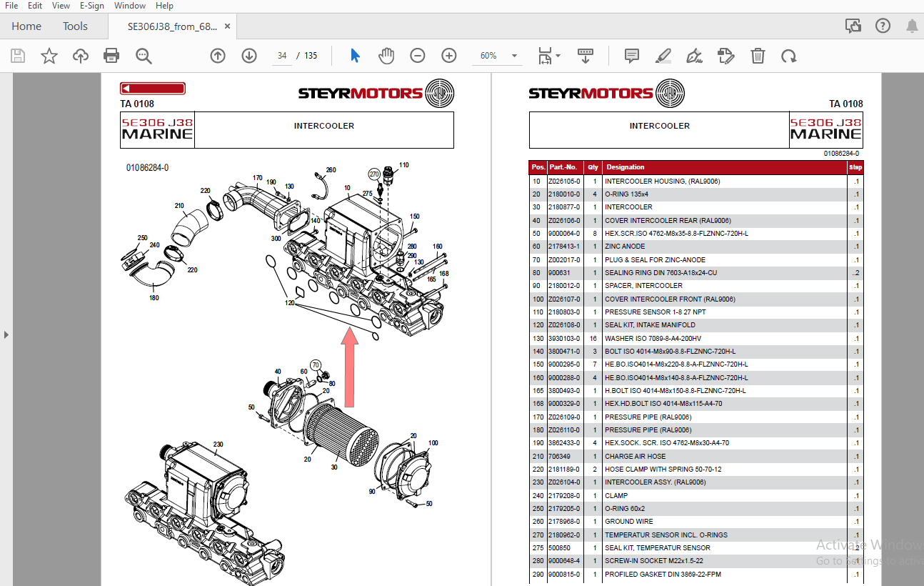Click the red back arrow button on page
This screenshot has width=924, height=586.
point(153,89)
